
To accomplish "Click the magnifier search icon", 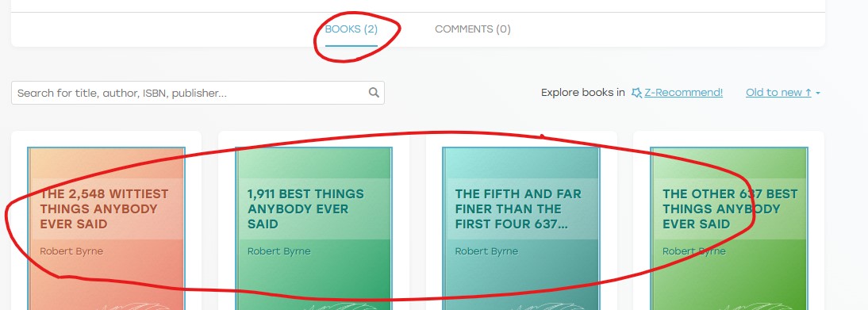I will pos(374,93).
